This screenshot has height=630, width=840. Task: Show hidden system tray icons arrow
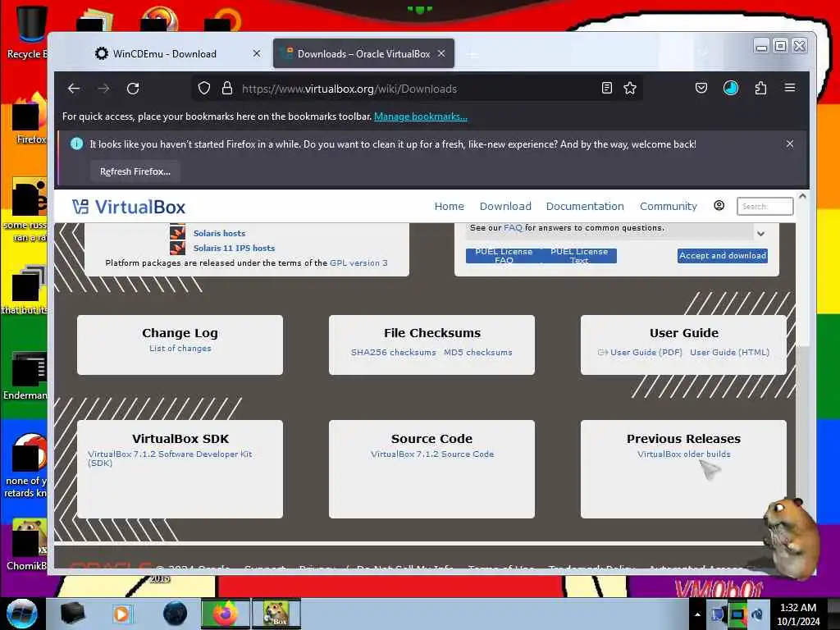click(697, 614)
